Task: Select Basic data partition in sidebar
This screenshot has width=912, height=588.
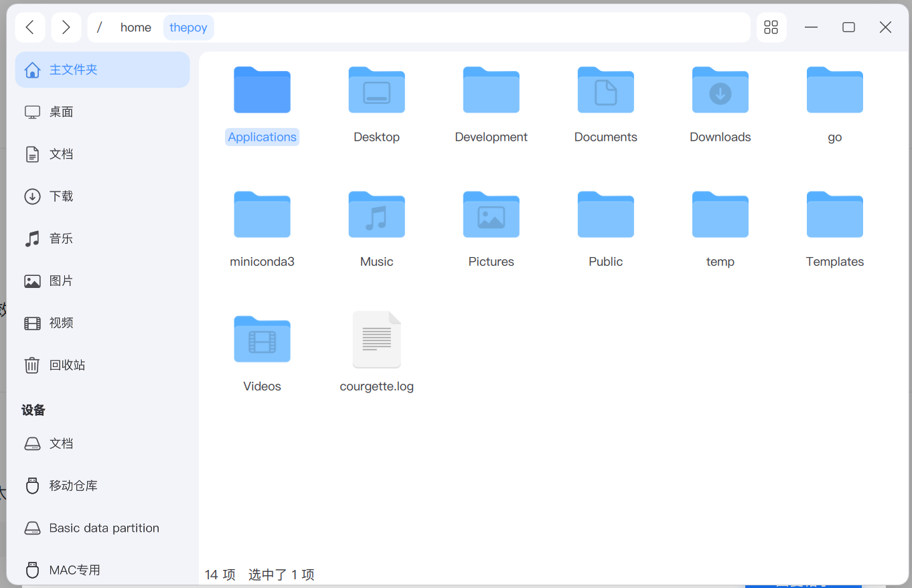Action: (104, 528)
